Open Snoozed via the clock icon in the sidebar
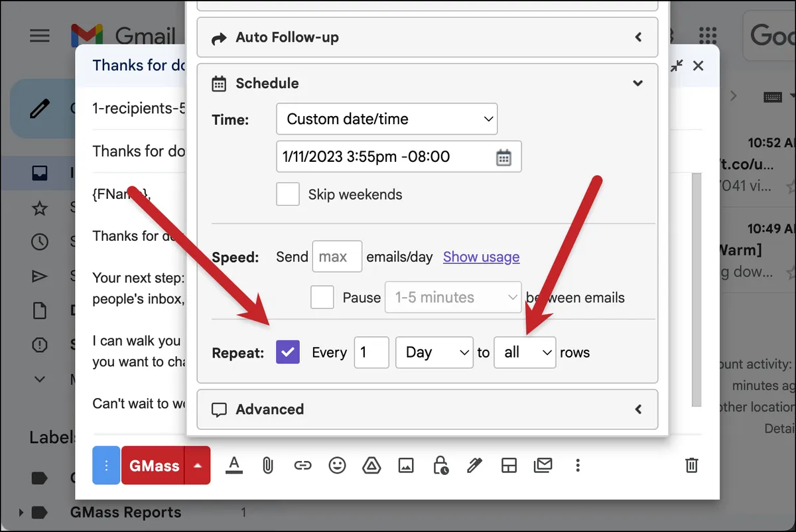Viewport: 796px width, 532px height. click(40, 242)
